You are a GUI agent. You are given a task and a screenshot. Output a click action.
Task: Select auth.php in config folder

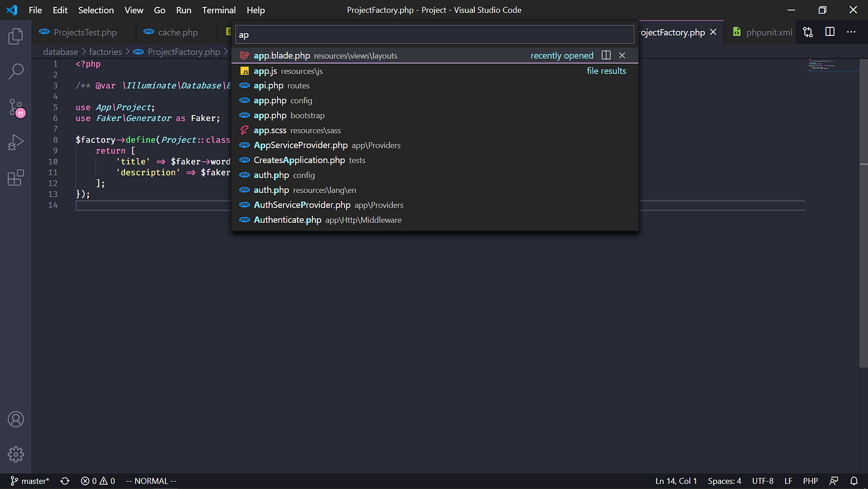[435, 175]
